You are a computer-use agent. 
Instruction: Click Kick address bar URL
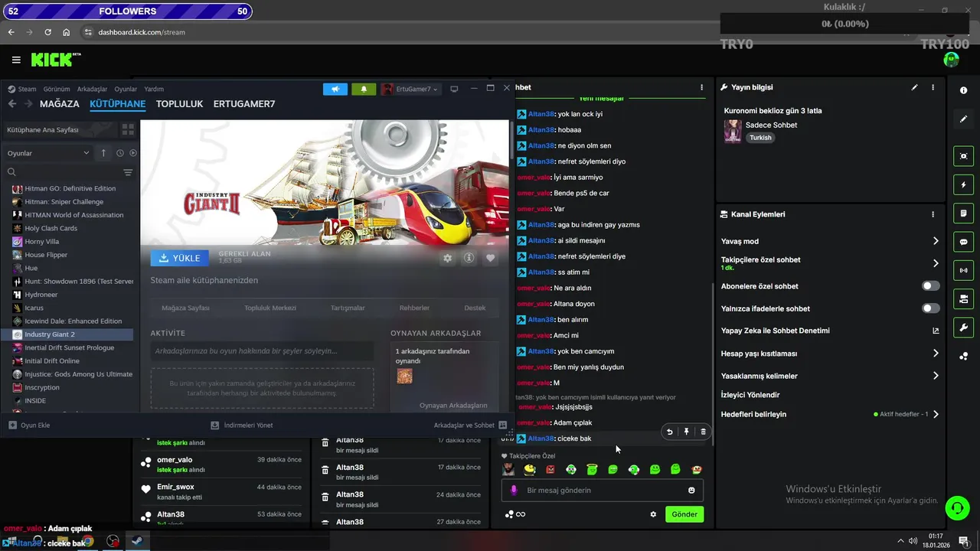142,32
